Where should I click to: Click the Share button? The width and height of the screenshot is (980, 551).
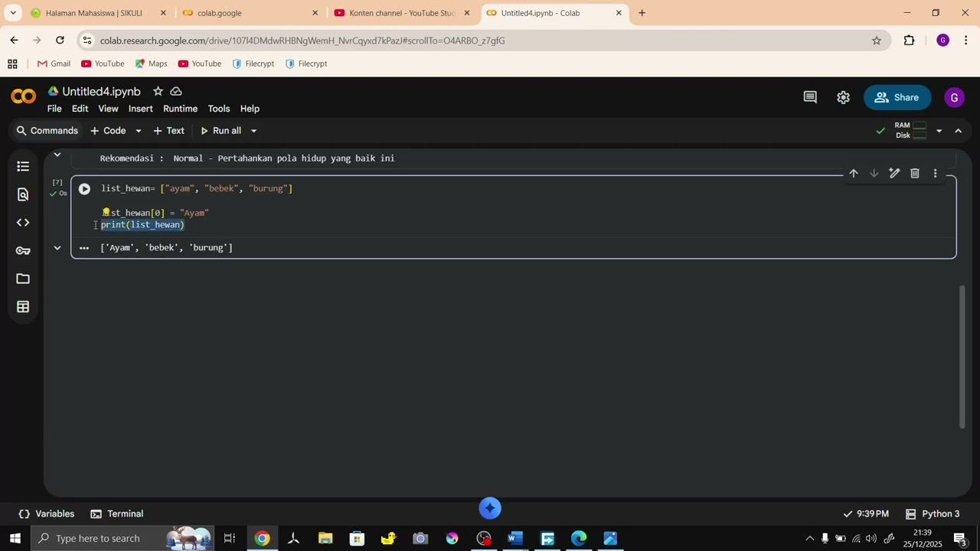coord(897,97)
